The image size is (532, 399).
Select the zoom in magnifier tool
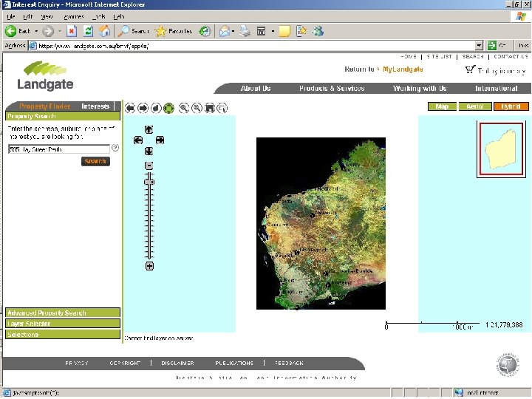pyautogui.click(x=184, y=108)
